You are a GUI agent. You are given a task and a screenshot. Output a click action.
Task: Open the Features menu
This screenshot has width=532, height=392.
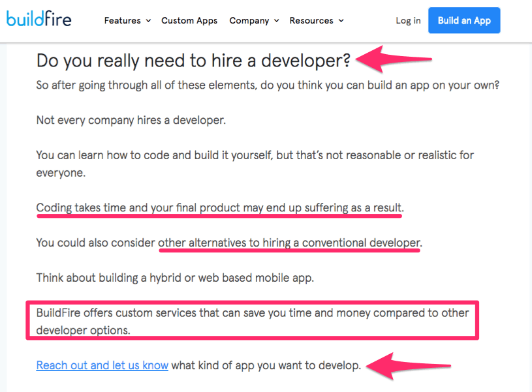pos(122,21)
